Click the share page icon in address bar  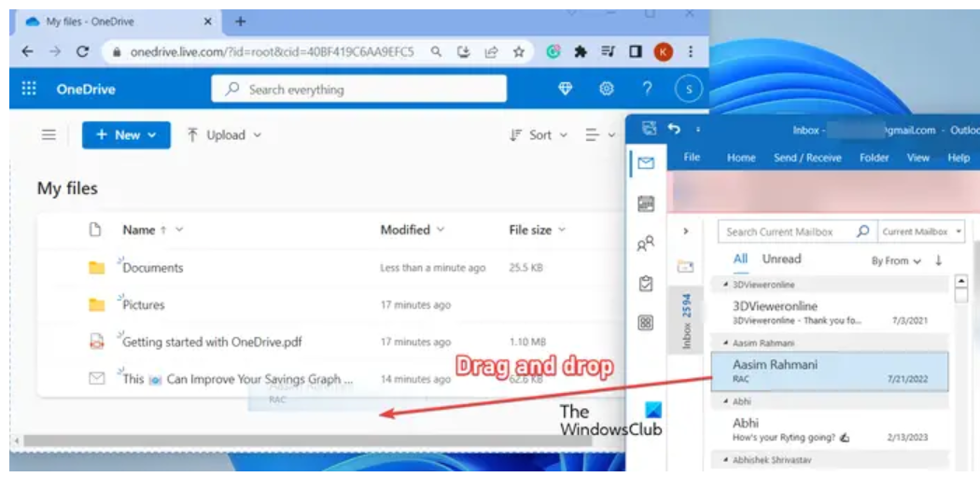pyautogui.click(x=491, y=52)
